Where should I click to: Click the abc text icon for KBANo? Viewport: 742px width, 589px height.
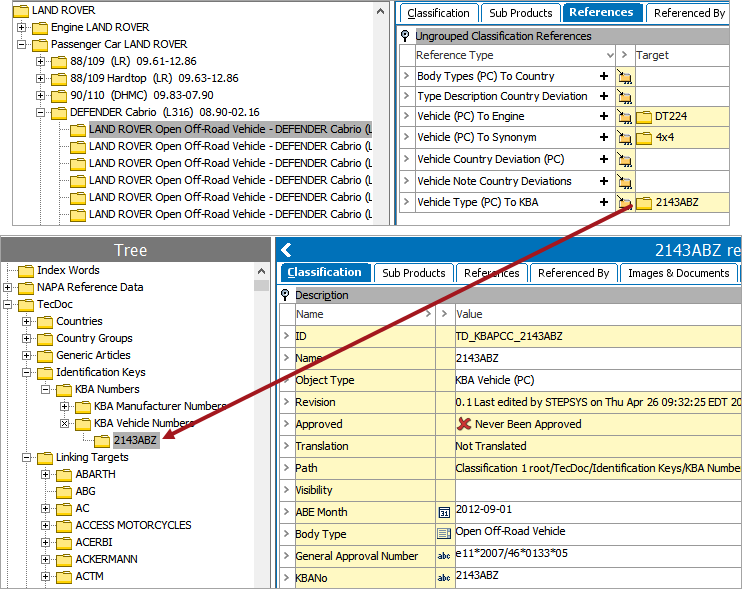[444, 578]
